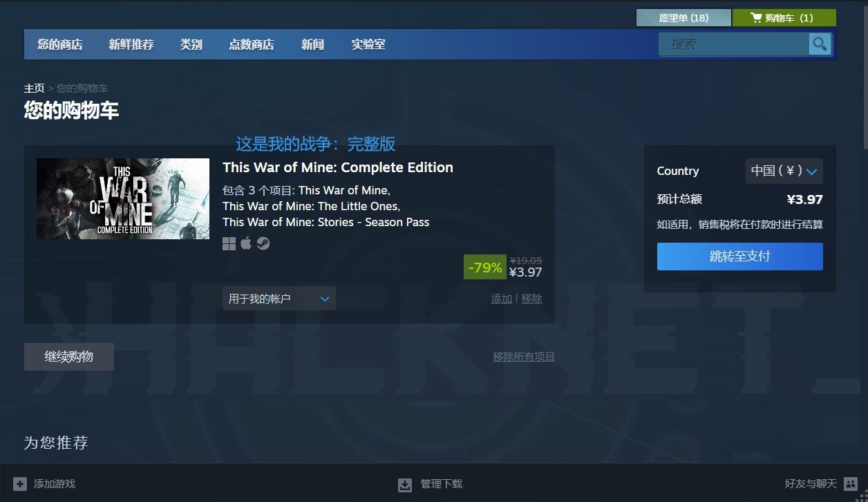Click 添加游戏 label in bottom bar

tap(55, 484)
